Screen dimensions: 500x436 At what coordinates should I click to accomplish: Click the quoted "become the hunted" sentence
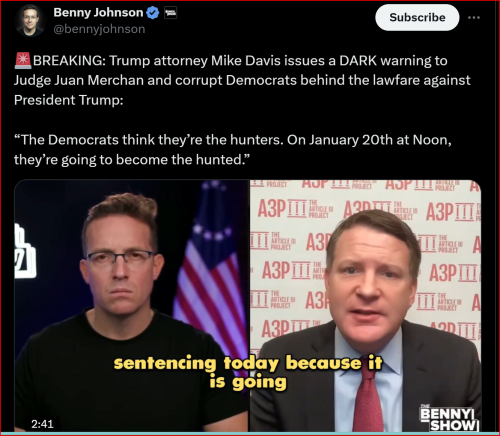232,150
